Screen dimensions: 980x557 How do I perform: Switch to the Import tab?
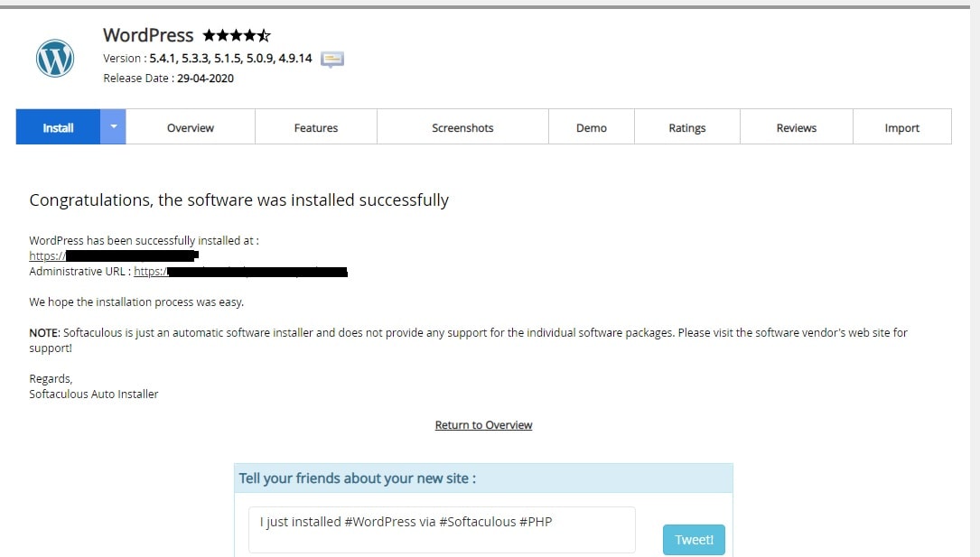click(x=902, y=126)
